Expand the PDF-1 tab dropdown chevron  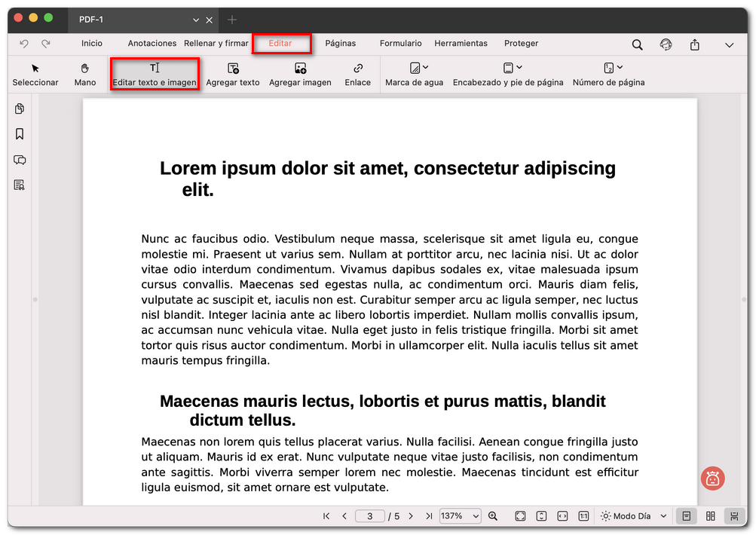point(193,20)
